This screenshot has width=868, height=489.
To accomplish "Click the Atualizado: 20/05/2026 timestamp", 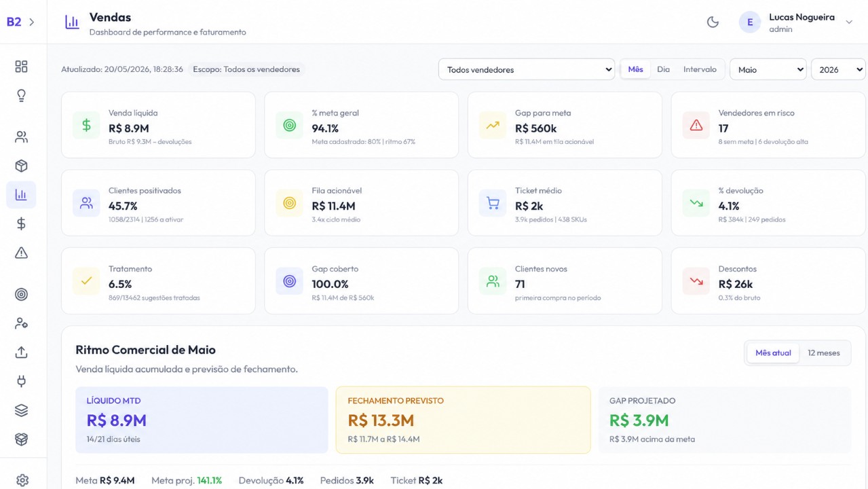I will click(x=122, y=69).
